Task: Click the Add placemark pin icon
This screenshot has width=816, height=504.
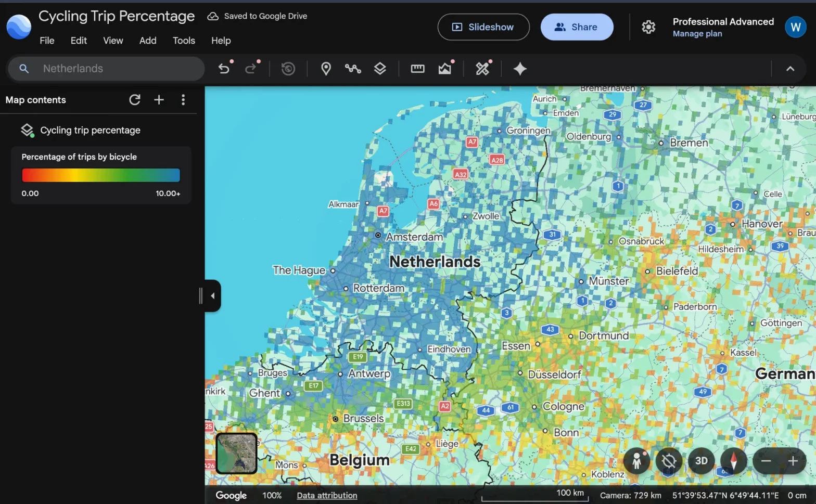Action: point(326,69)
